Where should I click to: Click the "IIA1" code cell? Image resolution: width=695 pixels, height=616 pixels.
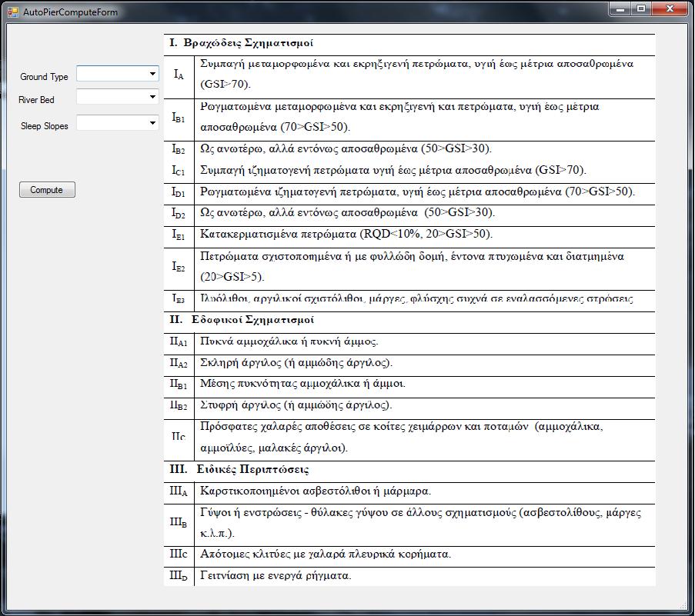tap(179, 342)
